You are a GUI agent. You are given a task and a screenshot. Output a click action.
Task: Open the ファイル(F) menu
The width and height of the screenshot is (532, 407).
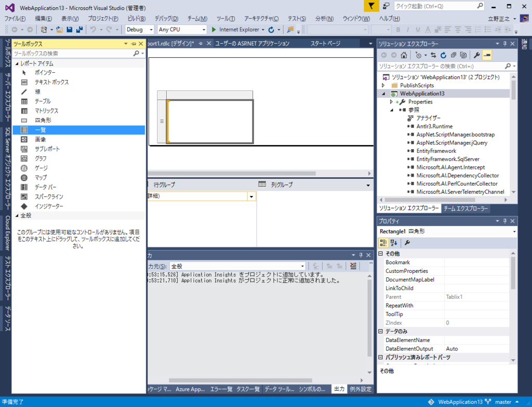15,19
